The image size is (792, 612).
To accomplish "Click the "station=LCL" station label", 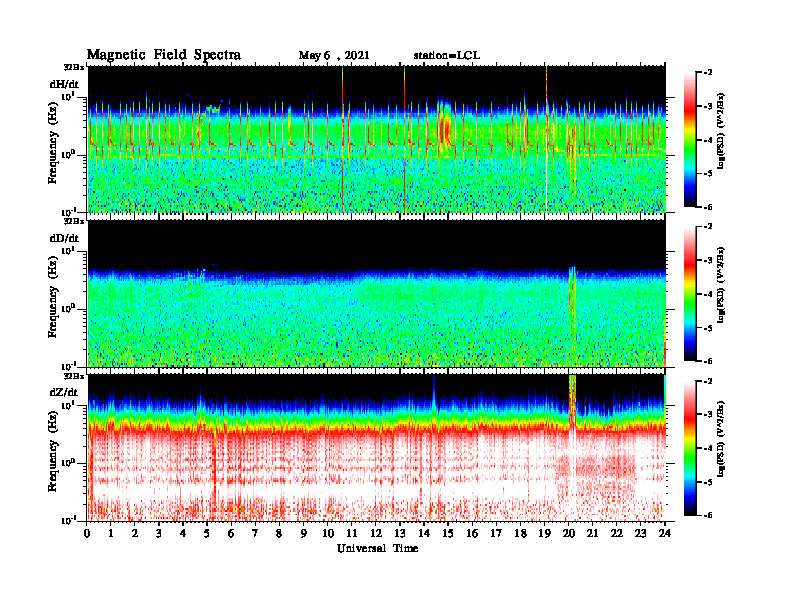I will point(447,56).
